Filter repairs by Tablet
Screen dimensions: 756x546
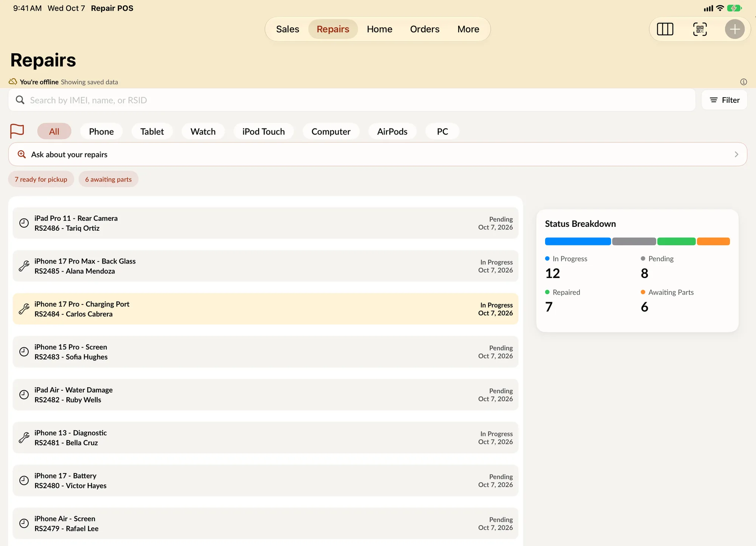[152, 131]
